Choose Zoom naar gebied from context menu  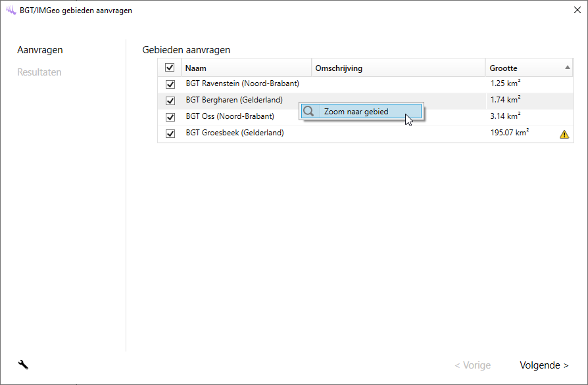tap(356, 112)
